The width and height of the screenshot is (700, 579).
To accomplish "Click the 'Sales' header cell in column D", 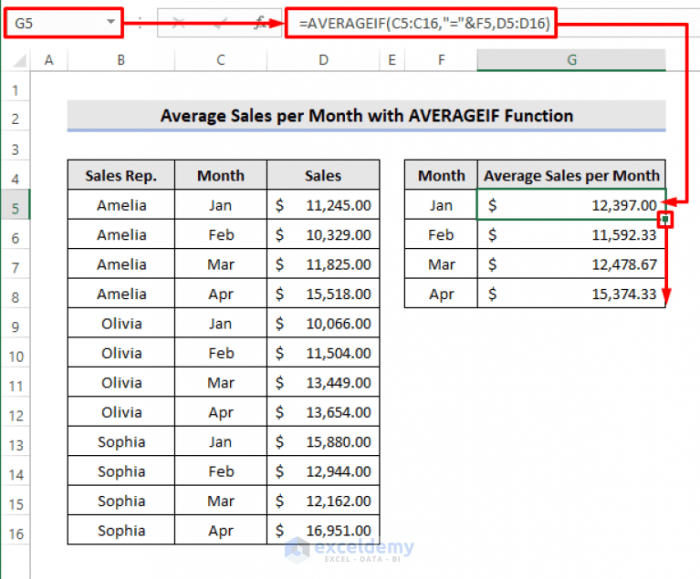I will pyautogui.click(x=323, y=175).
